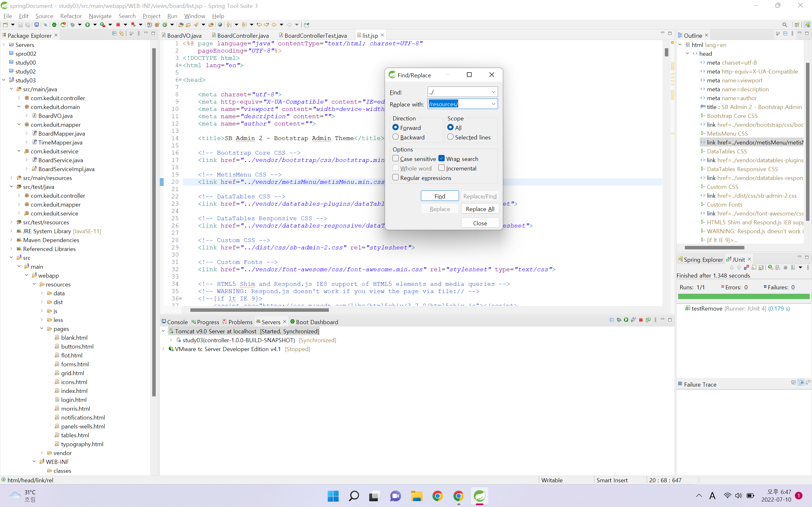Click Link with Editor icon in Package Explorer

tap(121, 34)
